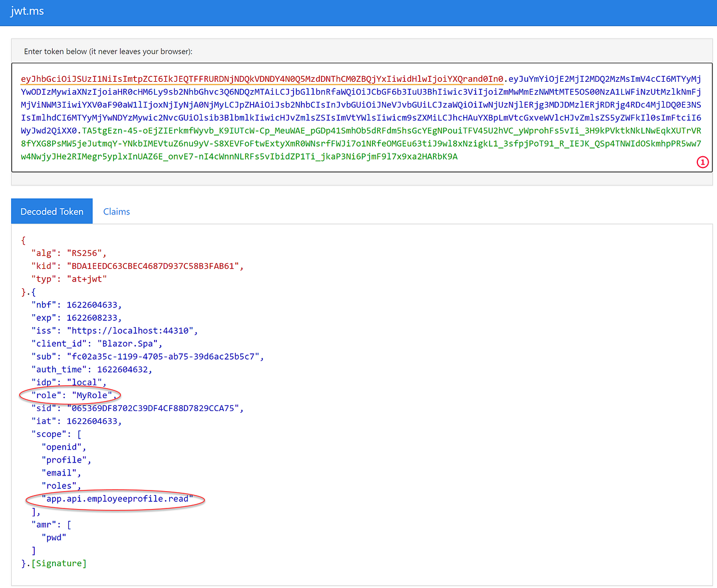Click the "openid" scope entry
Viewport: 717px width, 588px height.
[64, 447]
